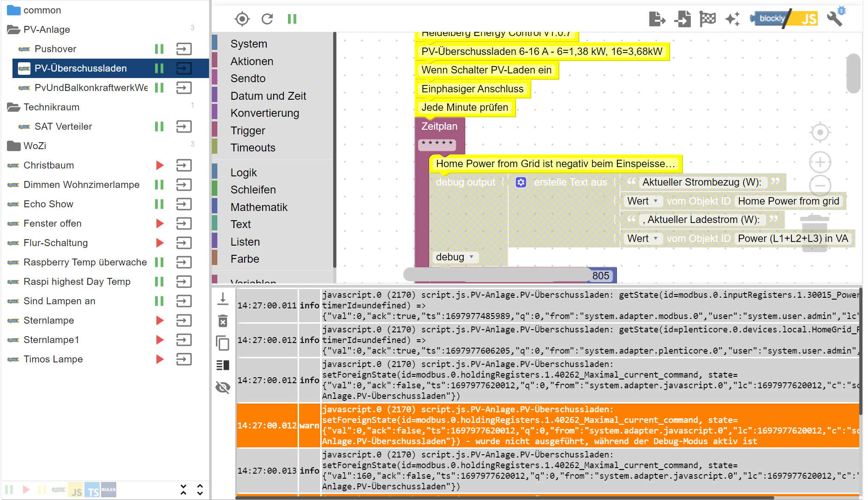Select the Raspi highest Day Temp script

click(77, 282)
